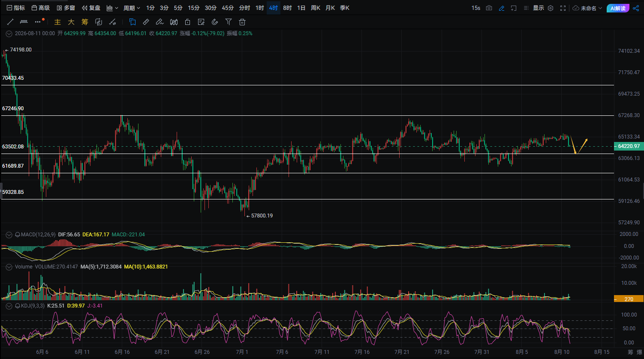This screenshot has height=359, width=644.
Task: Enter fullscreen chart mode
Action: 563,8
